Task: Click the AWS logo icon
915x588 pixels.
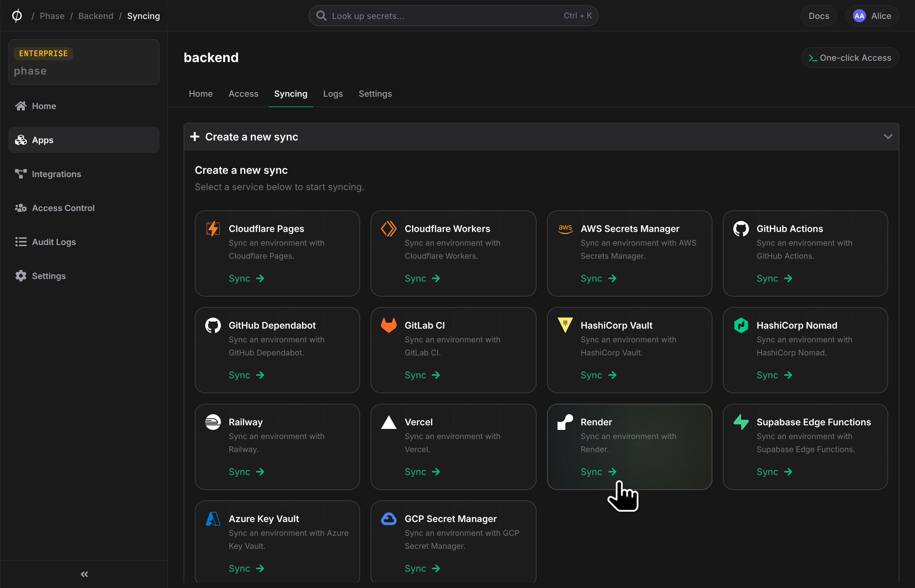Action: pos(565,229)
